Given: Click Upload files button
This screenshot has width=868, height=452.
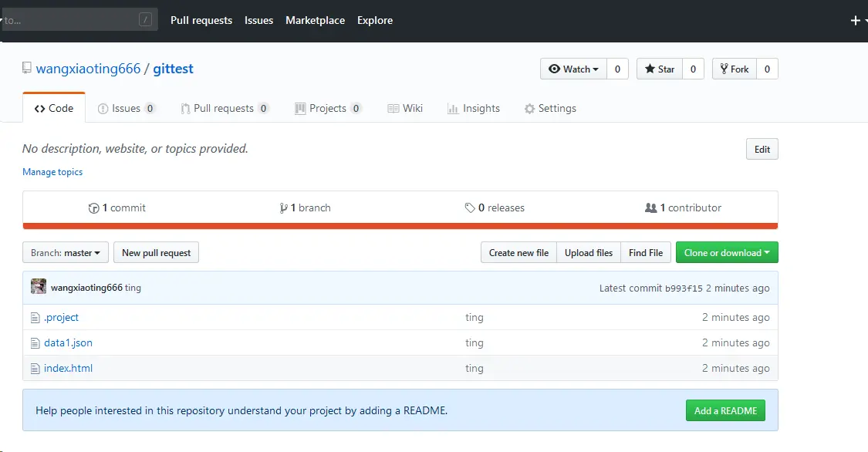Looking at the screenshot, I should pyautogui.click(x=589, y=253).
